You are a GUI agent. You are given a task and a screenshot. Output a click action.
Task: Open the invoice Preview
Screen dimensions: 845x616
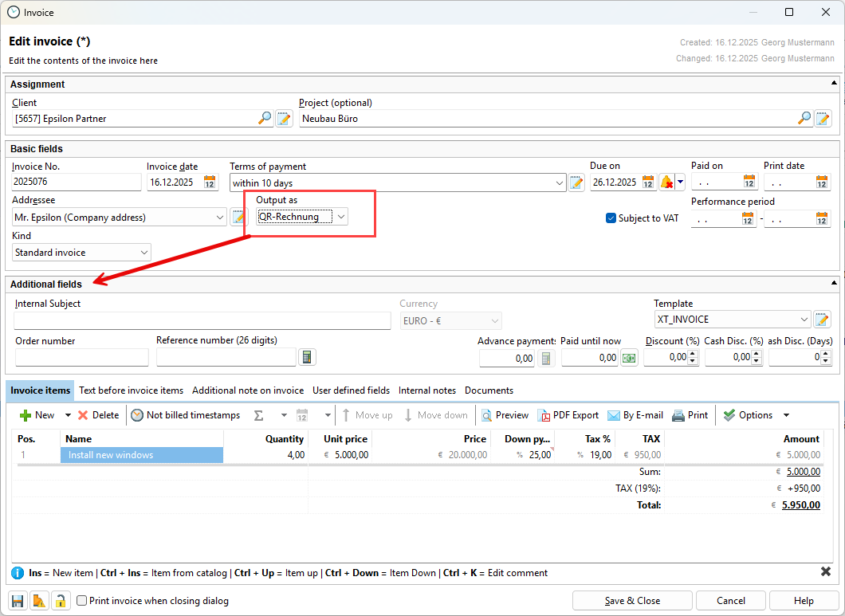[505, 415]
